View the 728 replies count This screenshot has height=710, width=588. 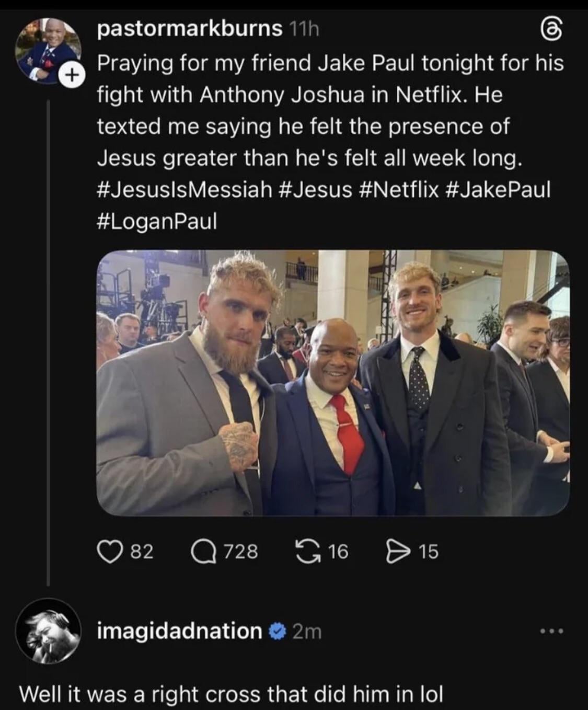coord(240,552)
